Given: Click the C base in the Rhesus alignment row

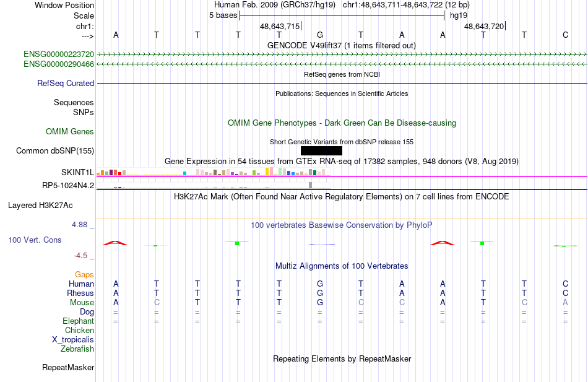Looking at the screenshot, I should pyautogui.click(x=566, y=293).
